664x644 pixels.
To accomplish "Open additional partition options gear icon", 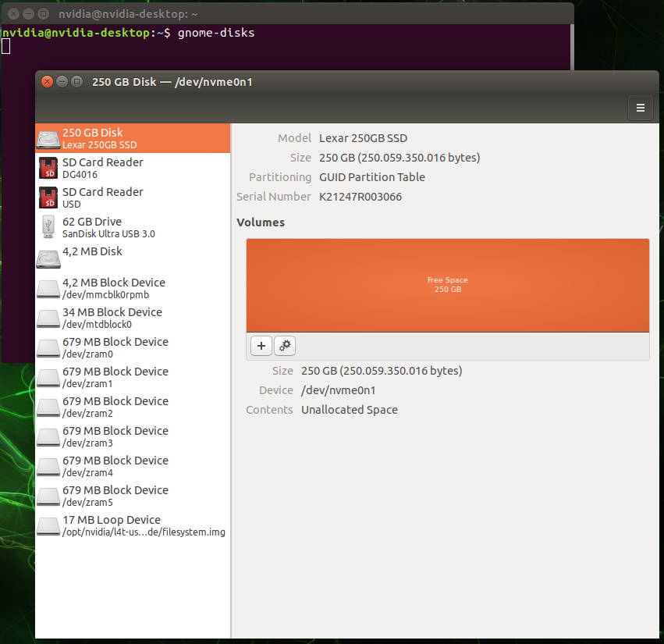I will pyautogui.click(x=284, y=345).
